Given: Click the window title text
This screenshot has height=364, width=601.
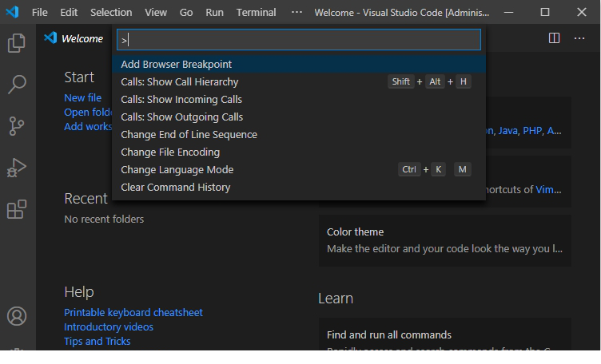Looking at the screenshot, I should pyautogui.click(x=402, y=13).
